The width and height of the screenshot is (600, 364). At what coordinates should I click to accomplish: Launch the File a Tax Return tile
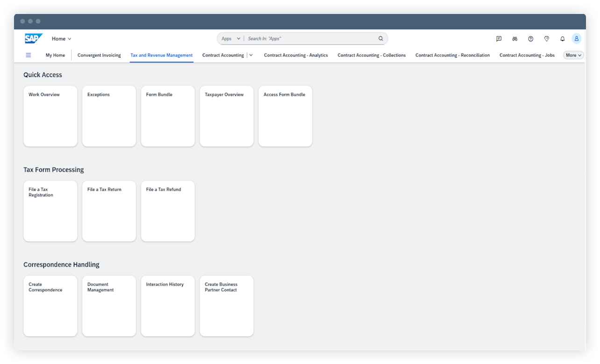tap(109, 211)
